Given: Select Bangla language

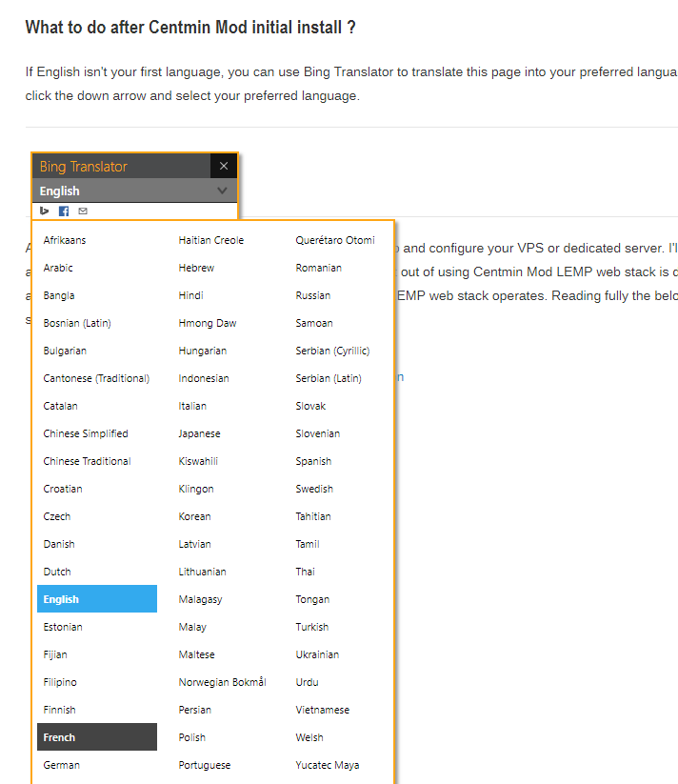Looking at the screenshot, I should (x=59, y=295).
